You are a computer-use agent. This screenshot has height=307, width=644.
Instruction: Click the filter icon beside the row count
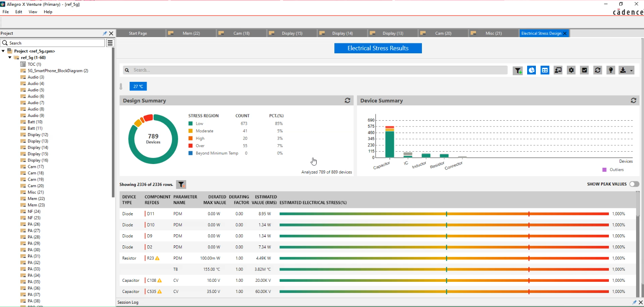coord(181,185)
